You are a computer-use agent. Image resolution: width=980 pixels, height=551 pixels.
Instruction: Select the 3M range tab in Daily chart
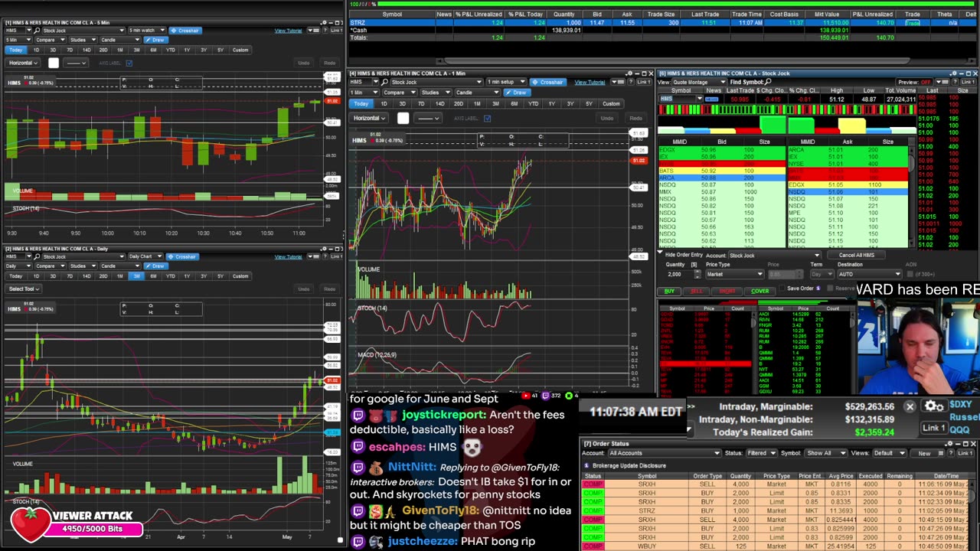136,276
